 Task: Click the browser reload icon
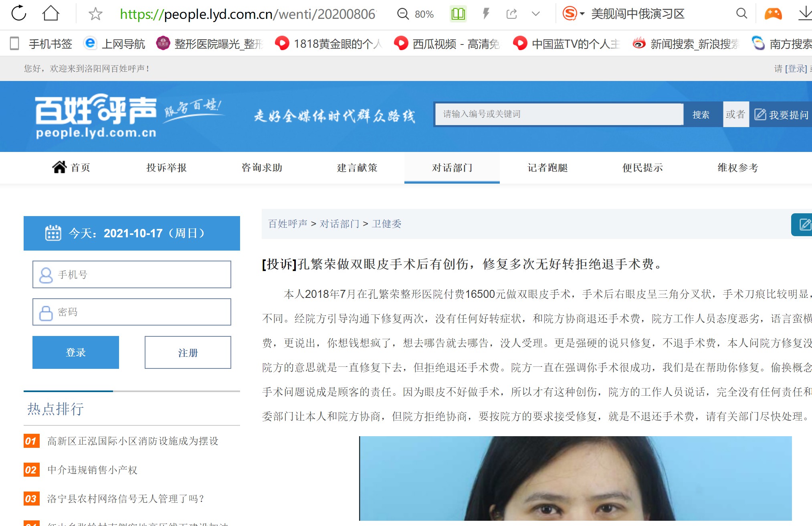click(x=18, y=13)
